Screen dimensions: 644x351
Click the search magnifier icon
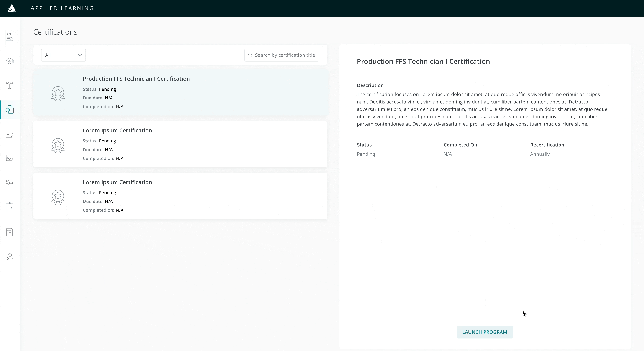tap(250, 55)
